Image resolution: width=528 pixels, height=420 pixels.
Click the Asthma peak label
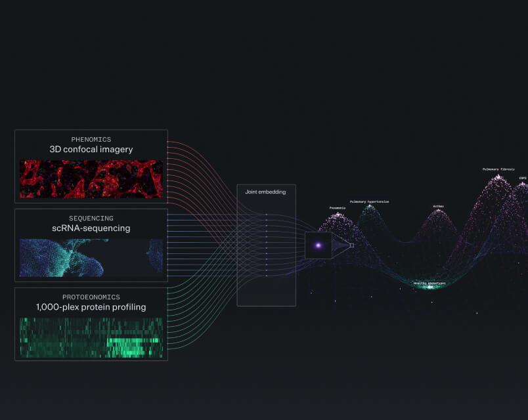439,206
